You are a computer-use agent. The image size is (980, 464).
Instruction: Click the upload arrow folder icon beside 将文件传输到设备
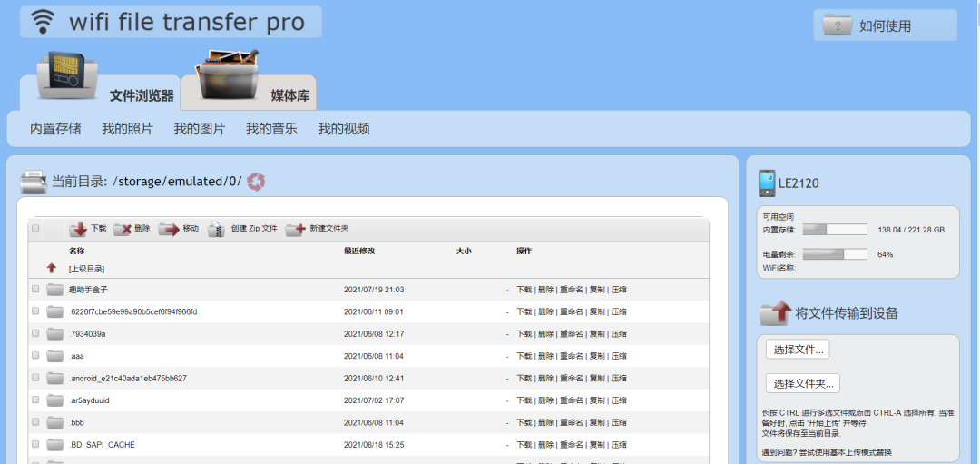(x=775, y=312)
